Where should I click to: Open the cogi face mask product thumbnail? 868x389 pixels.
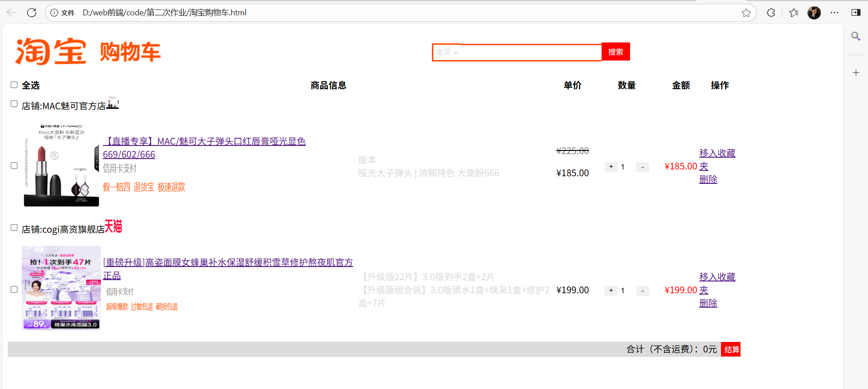[62, 288]
